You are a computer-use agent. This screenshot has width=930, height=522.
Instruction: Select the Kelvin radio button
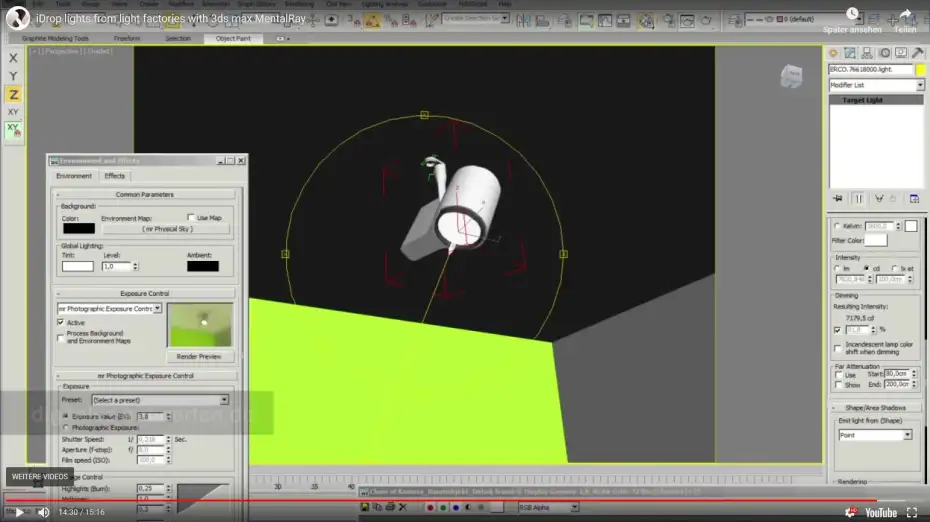pyautogui.click(x=837, y=226)
